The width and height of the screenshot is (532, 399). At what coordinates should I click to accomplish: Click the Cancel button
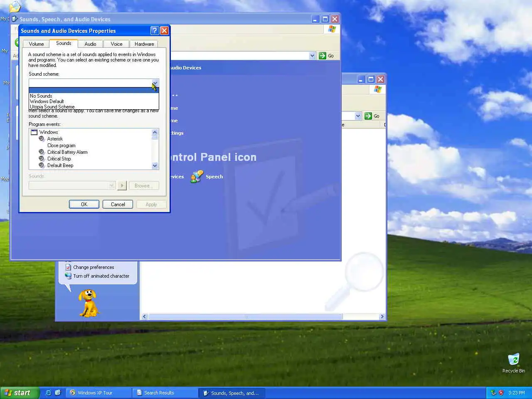(x=118, y=204)
